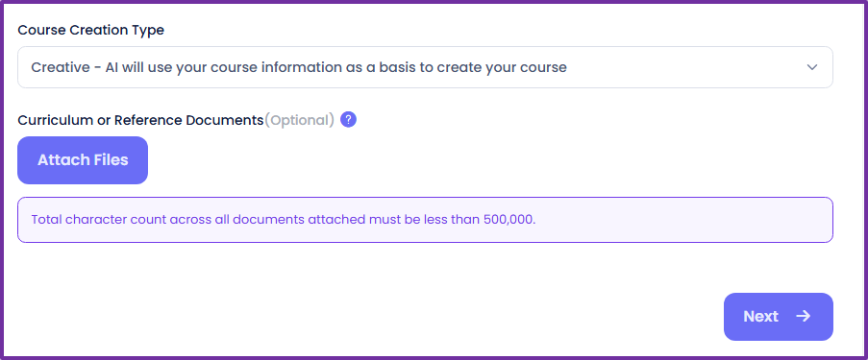Click the 'Course Creation Type' label
The width and height of the screenshot is (868, 360).
(90, 30)
